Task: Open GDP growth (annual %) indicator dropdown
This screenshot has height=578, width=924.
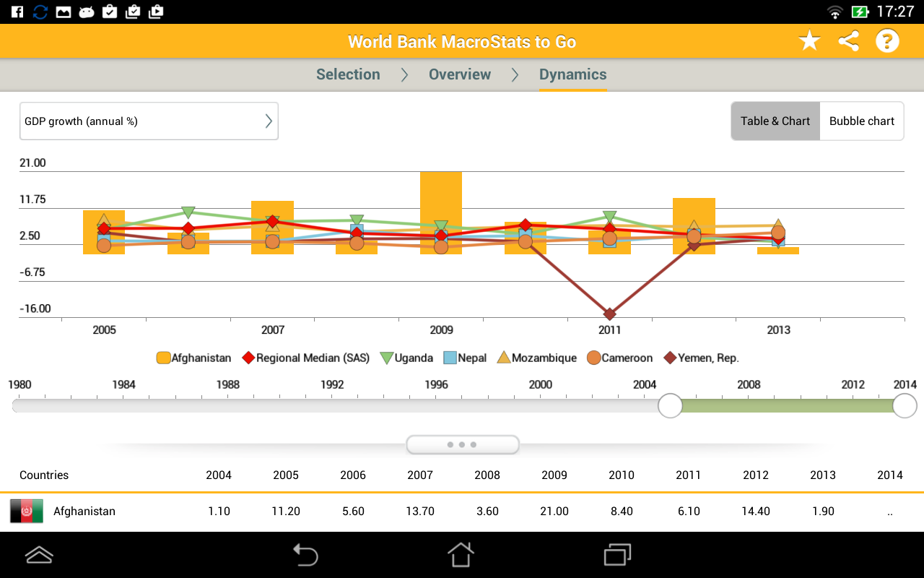Action: 149,121
